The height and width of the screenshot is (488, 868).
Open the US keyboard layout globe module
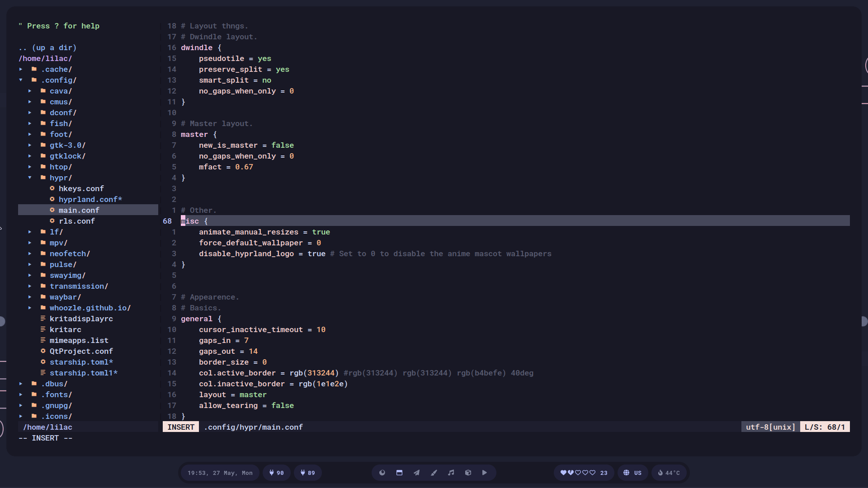[632, 473]
